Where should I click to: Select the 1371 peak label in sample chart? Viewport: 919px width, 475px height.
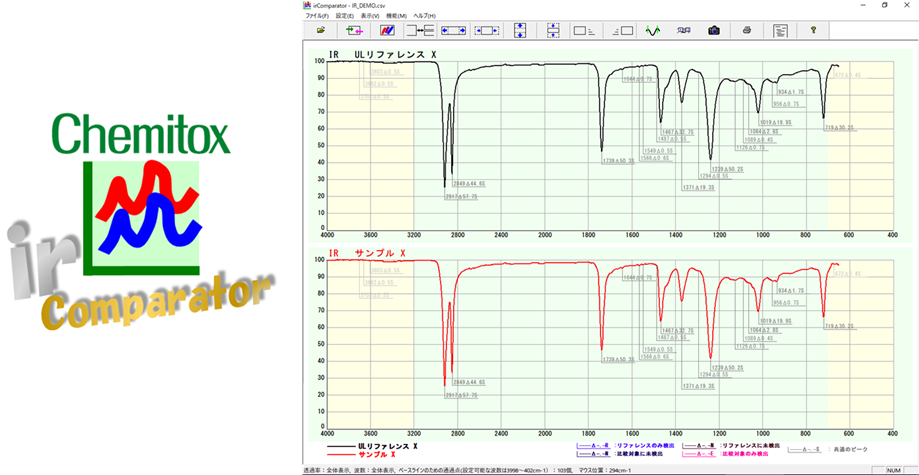[699, 386]
